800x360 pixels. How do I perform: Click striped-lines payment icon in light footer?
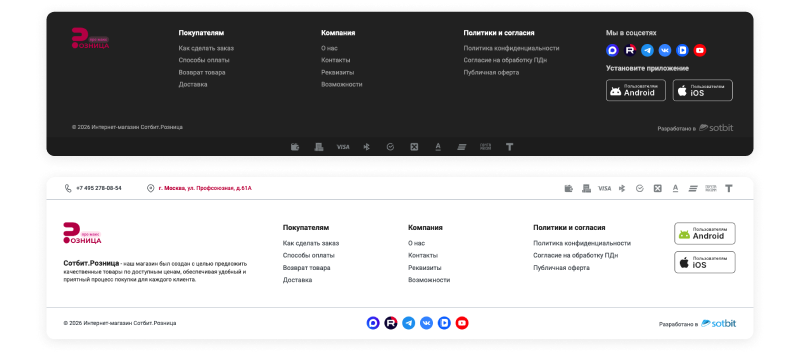[693, 189]
